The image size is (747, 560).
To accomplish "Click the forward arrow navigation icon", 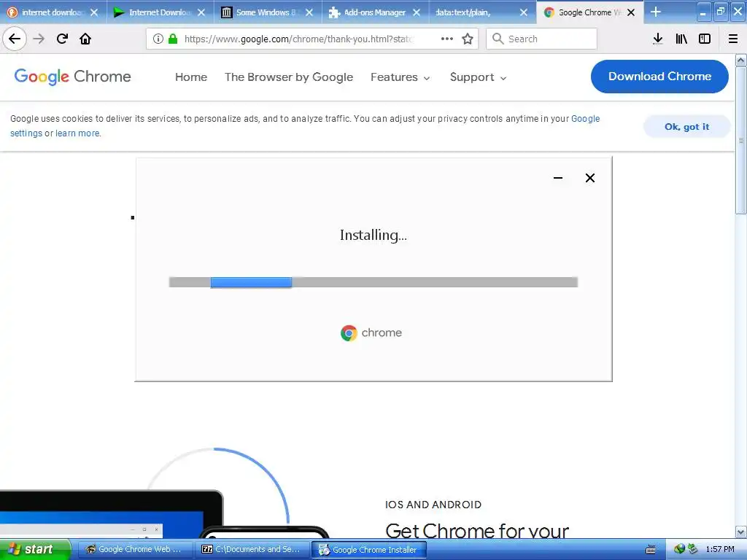I will [x=39, y=39].
